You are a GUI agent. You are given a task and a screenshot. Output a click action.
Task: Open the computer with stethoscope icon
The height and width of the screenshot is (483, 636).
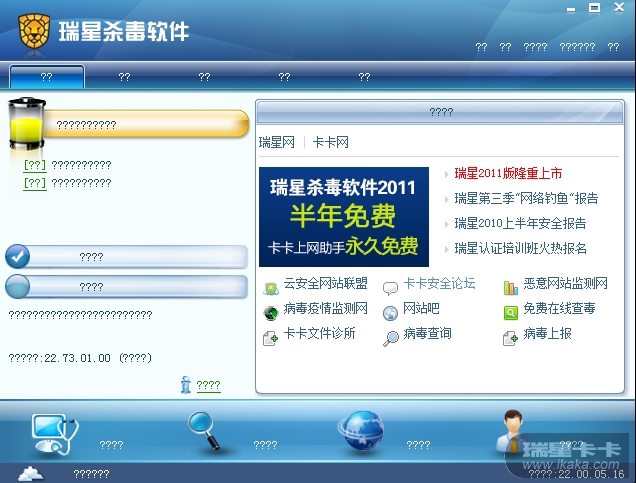coord(55,434)
